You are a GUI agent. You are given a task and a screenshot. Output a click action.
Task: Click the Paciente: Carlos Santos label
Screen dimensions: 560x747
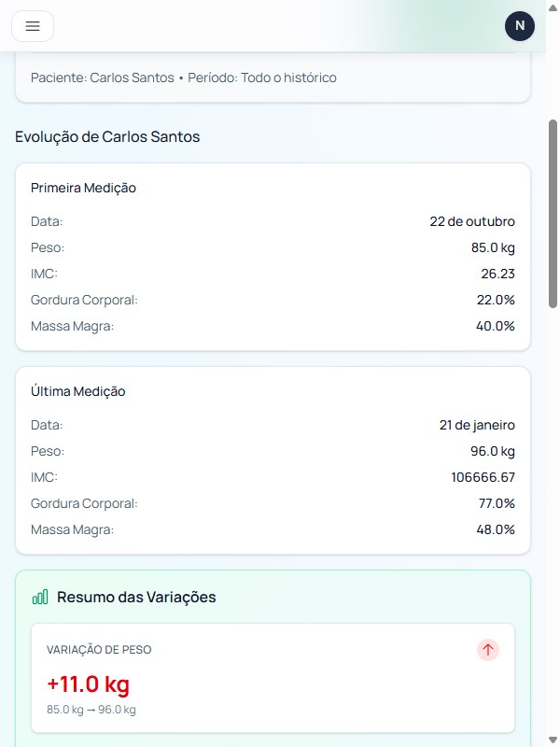click(x=100, y=78)
